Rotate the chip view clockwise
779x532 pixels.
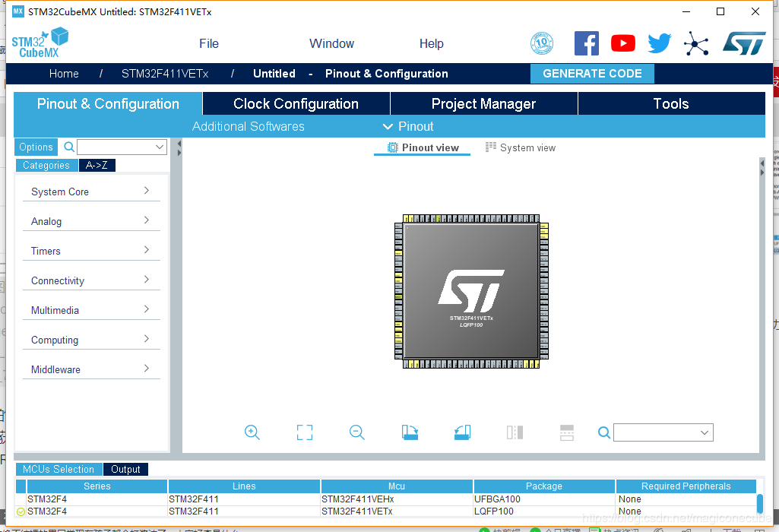coord(410,432)
